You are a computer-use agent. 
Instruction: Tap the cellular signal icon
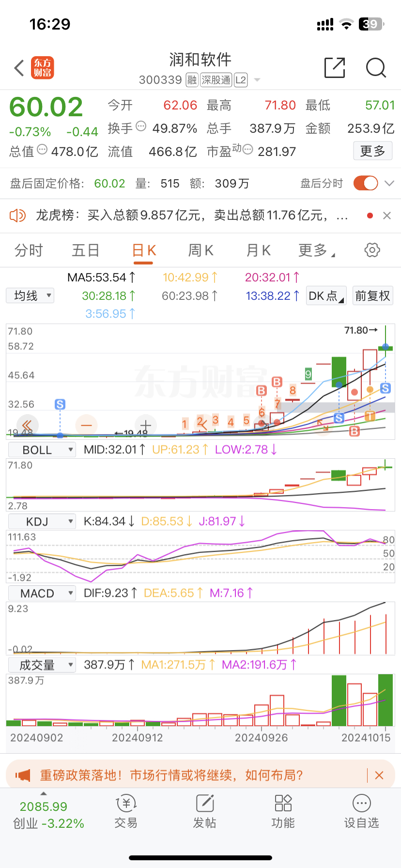click(325, 24)
